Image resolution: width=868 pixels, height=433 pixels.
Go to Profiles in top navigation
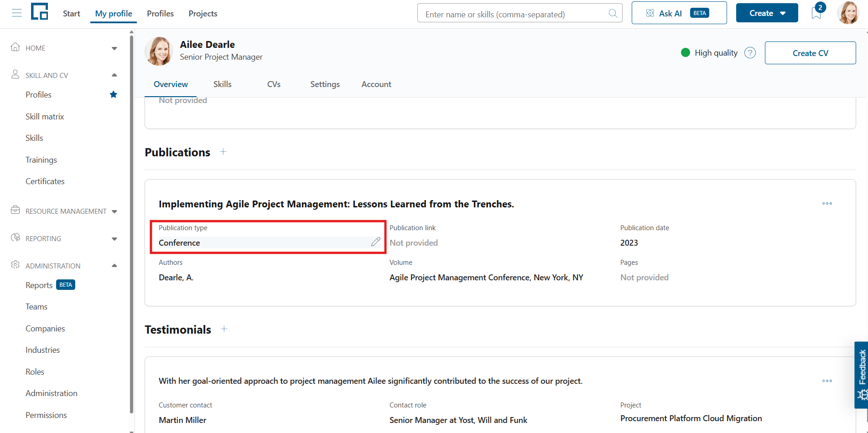point(160,14)
